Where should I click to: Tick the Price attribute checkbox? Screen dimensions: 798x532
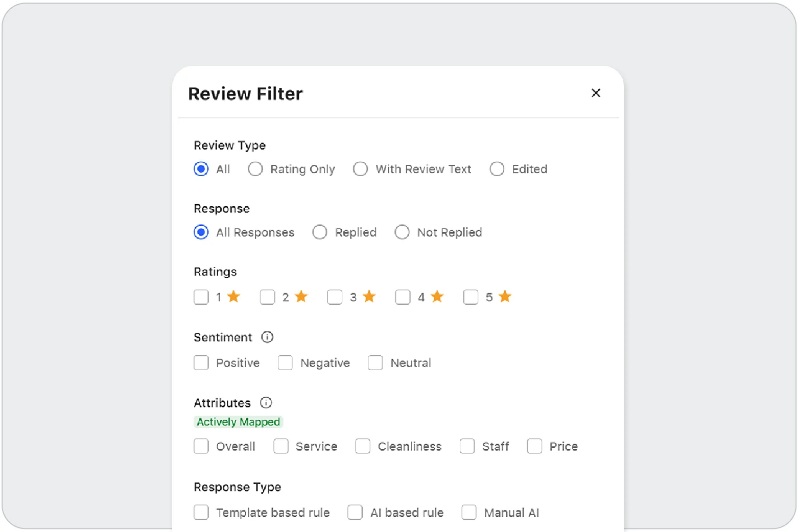[535, 446]
